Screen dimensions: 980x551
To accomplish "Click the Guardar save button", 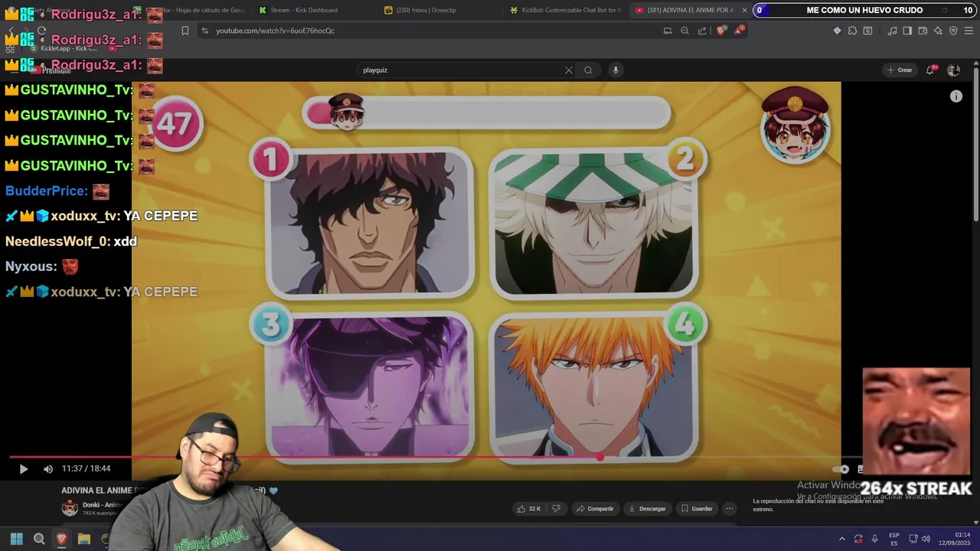I will pos(697,508).
